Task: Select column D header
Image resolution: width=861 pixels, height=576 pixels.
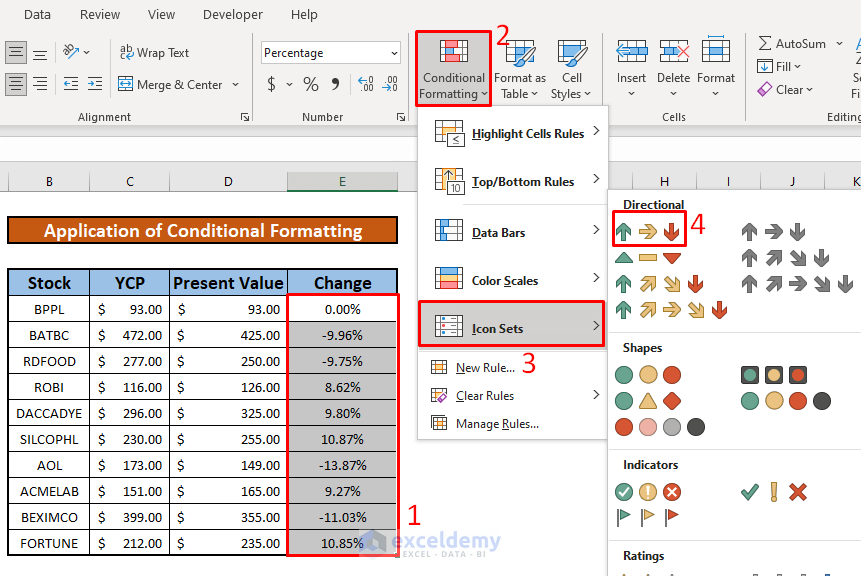Action: (228, 181)
